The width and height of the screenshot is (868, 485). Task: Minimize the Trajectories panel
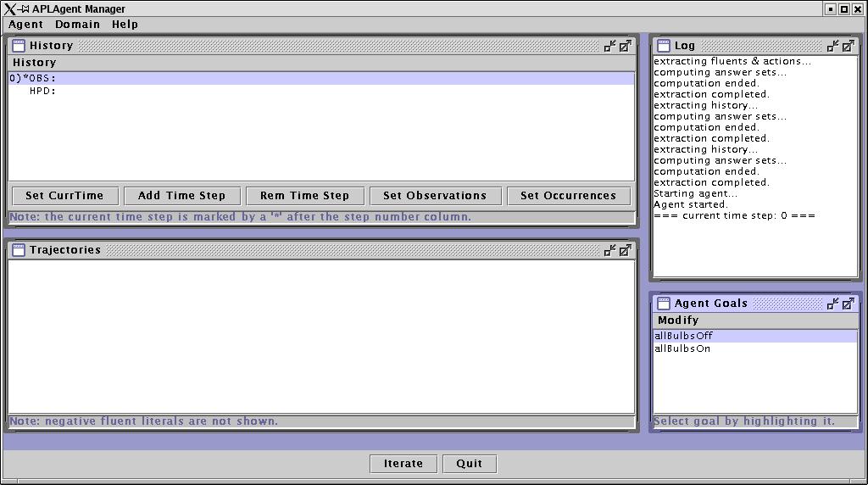pos(609,250)
